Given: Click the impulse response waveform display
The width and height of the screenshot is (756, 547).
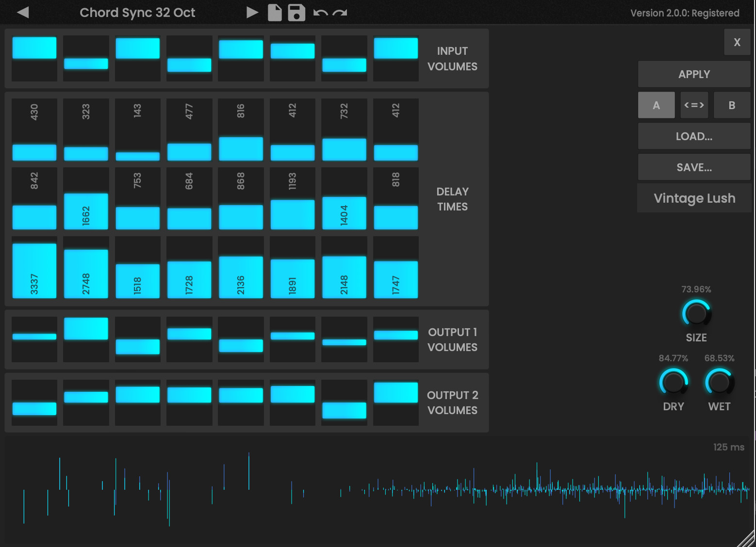Looking at the screenshot, I should tap(378, 490).
